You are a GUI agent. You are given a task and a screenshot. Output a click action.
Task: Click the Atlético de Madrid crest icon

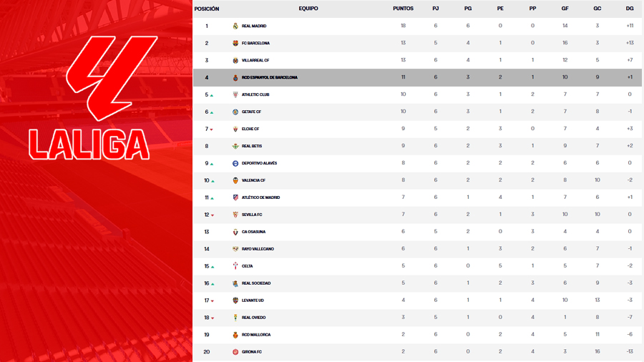point(235,197)
